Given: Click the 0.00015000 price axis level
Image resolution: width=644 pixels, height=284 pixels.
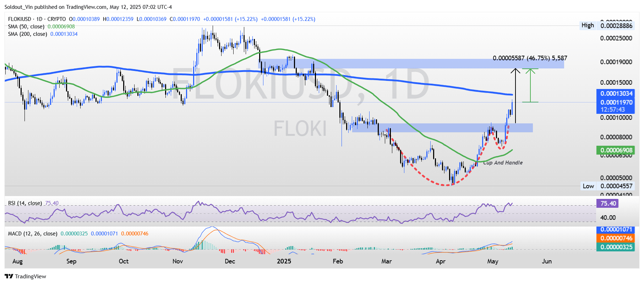Looking at the screenshot, I should (x=616, y=83).
